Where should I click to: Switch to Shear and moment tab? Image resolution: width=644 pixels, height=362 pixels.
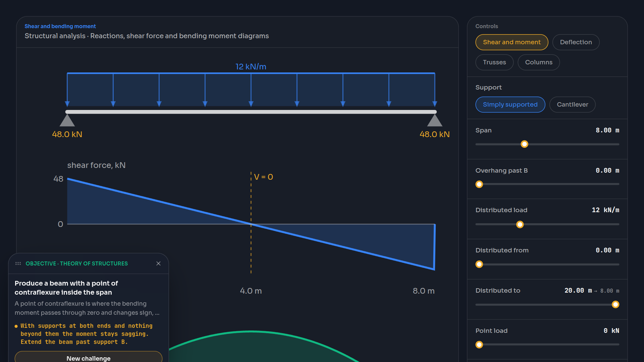[512, 42]
